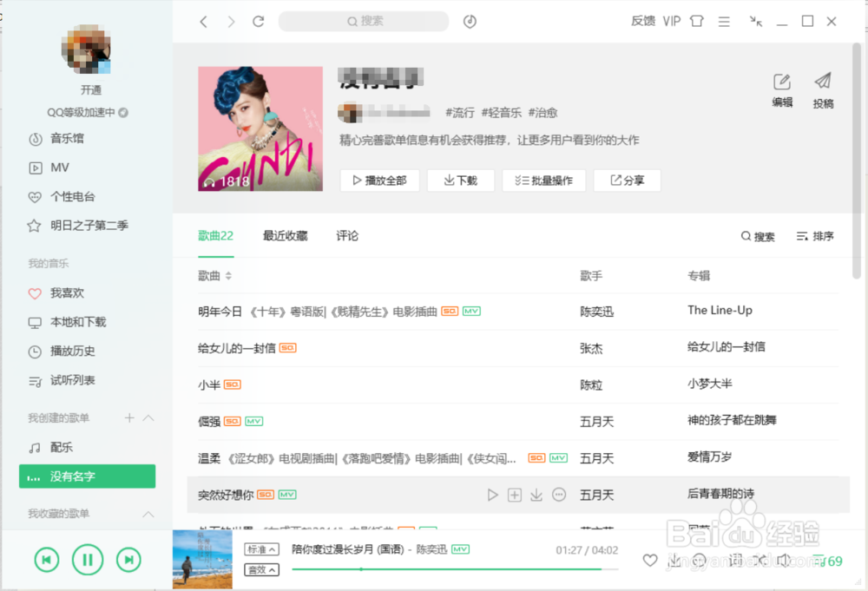Select the 排序 sort icon
The width and height of the screenshot is (868, 591).
[814, 235]
